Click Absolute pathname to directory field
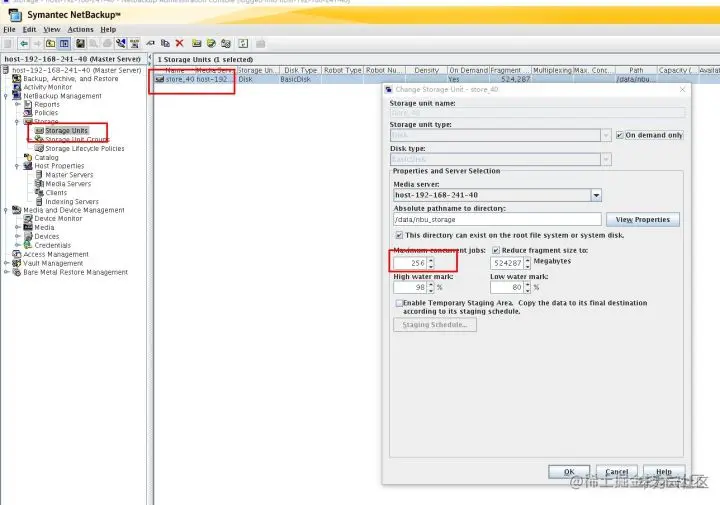720x505 pixels. pos(497,219)
